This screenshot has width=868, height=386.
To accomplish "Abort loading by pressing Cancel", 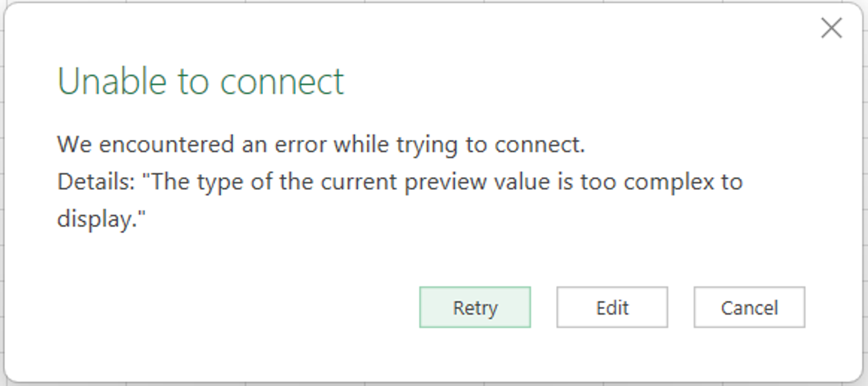I will pos(749,307).
